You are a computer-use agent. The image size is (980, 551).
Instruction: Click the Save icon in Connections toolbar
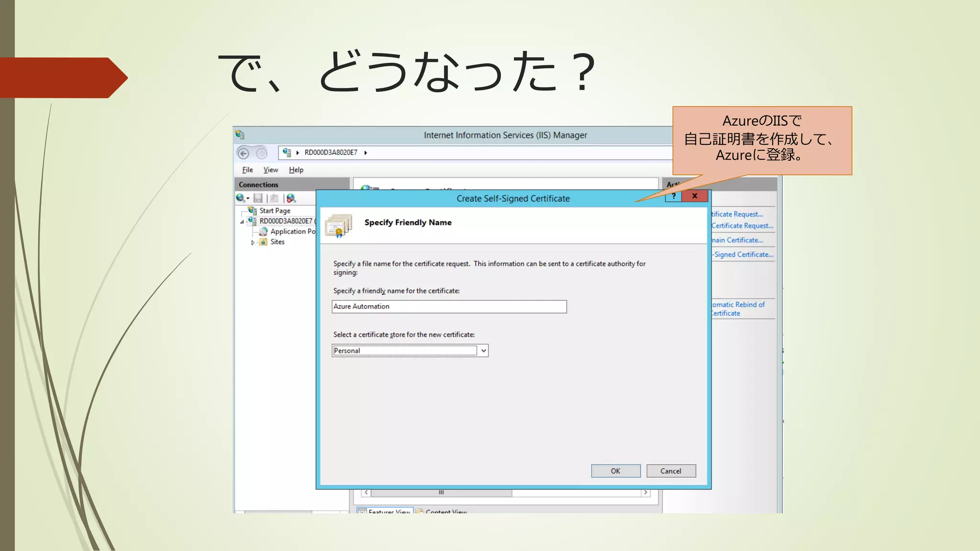click(258, 198)
